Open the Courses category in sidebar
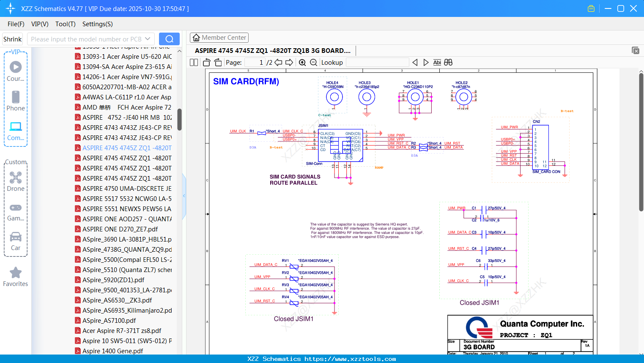 tap(16, 71)
